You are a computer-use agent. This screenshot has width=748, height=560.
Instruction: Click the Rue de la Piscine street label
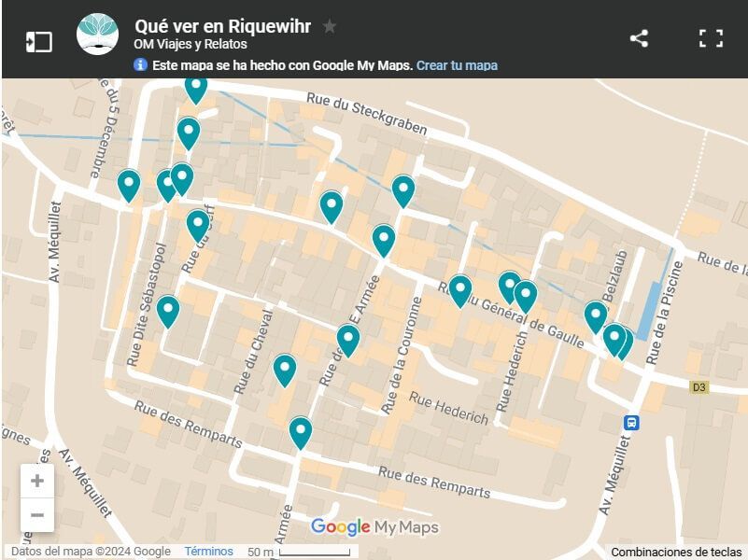click(665, 312)
